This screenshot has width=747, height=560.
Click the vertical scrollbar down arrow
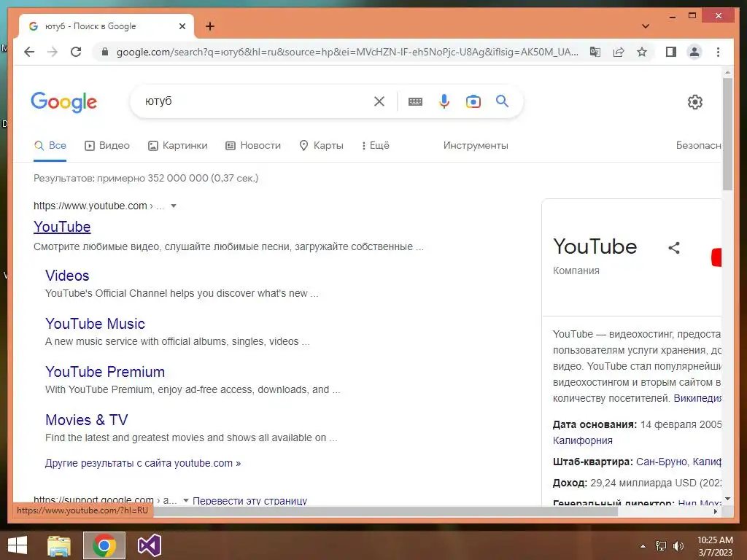tap(727, 499)
